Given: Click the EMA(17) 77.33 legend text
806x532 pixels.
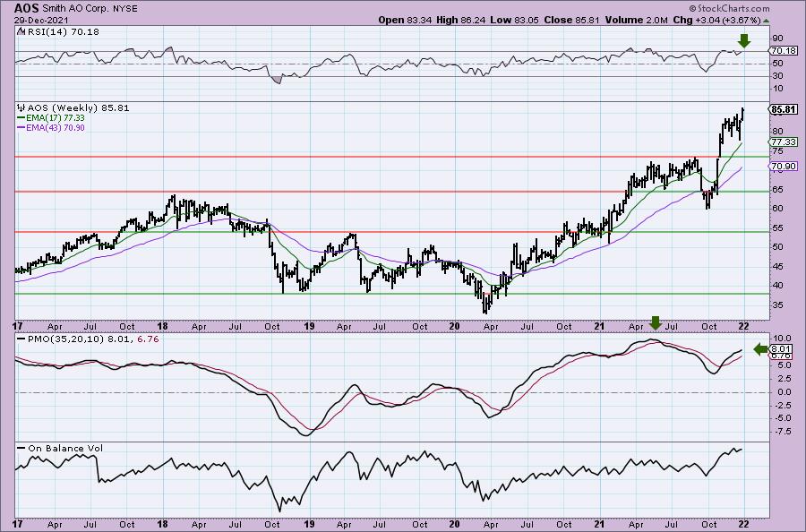Looking at the screenshot, I should pos(56,117).
